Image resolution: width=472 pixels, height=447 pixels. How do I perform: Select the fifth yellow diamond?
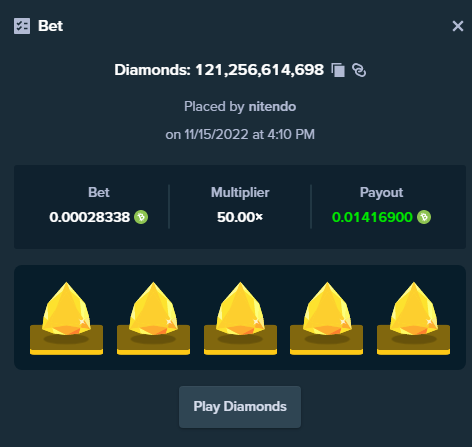point(413,318)
